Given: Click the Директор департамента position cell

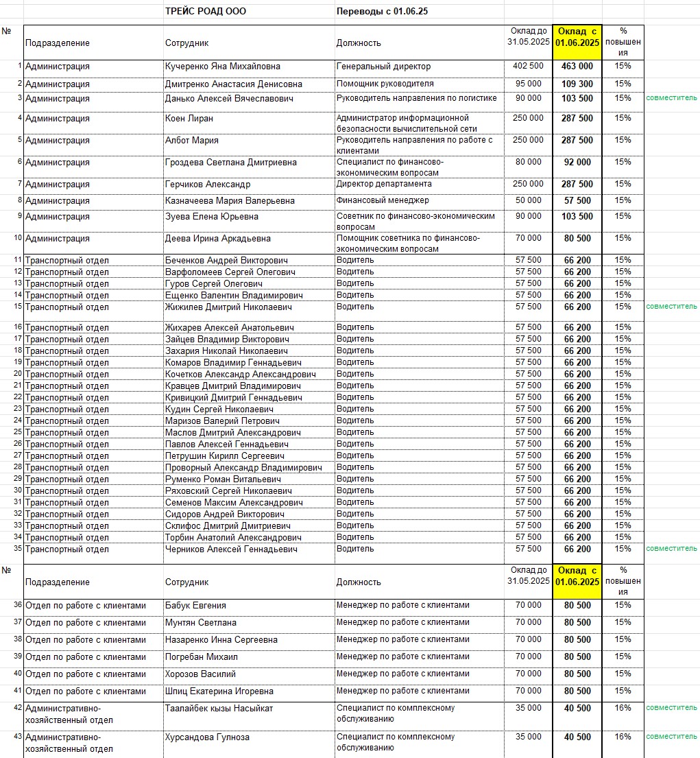Looking at the screenshot, I should [384, 184].
